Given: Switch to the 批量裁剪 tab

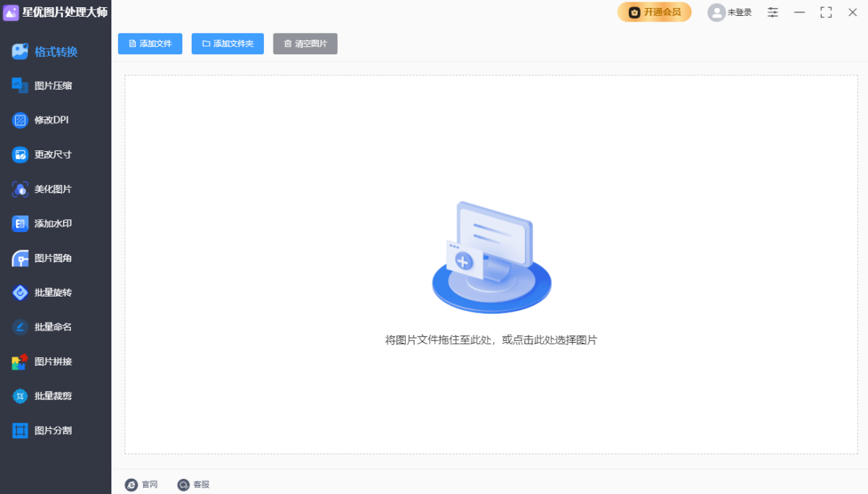Looking at the screenshot, I should (x=56, y=396).
